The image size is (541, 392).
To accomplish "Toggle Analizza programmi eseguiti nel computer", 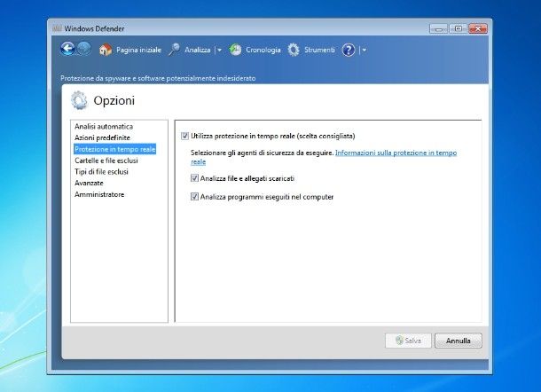I will pos(194,196).
